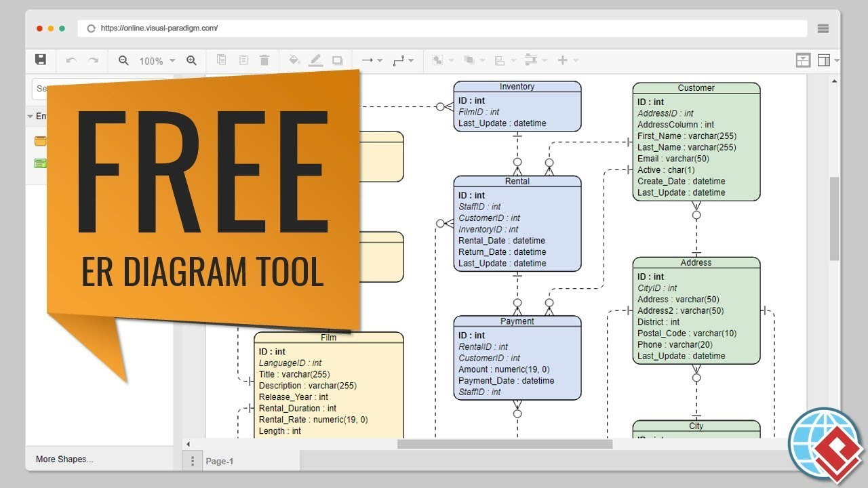
Task: Select the Line Color pencil icon
Action: click(315, 60)
